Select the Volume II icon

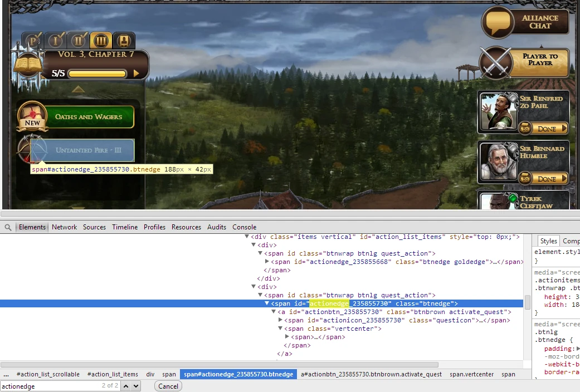click(78, 40)
